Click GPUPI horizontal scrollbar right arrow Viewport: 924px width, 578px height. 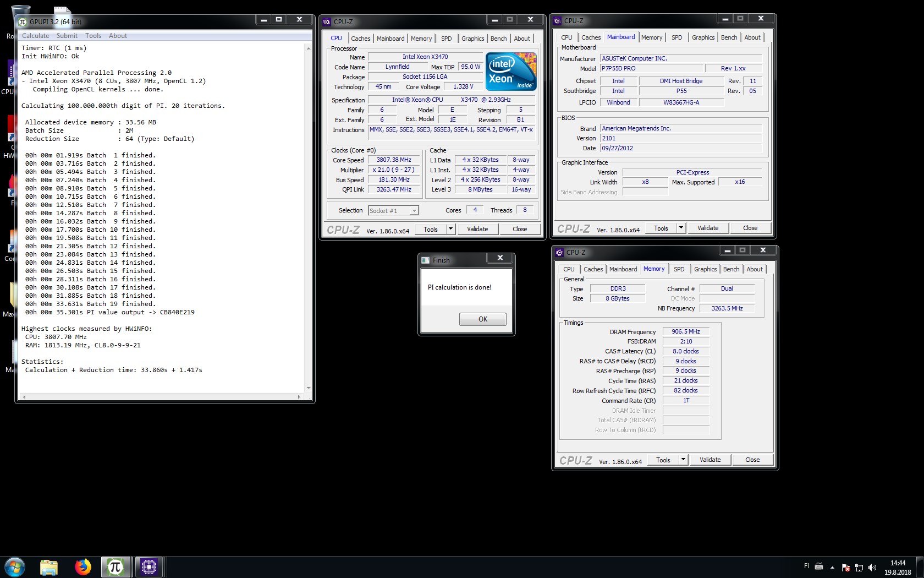click(299, 396)
